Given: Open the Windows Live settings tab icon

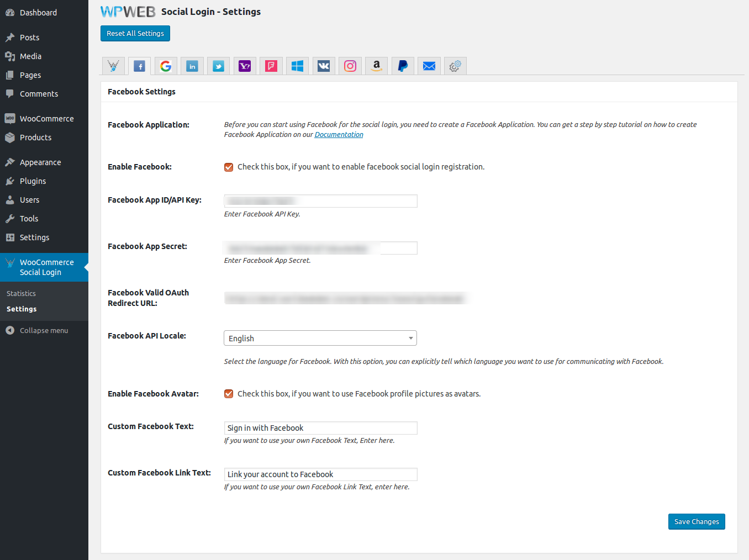Looking at the screenshot, I should coord(297,66).
